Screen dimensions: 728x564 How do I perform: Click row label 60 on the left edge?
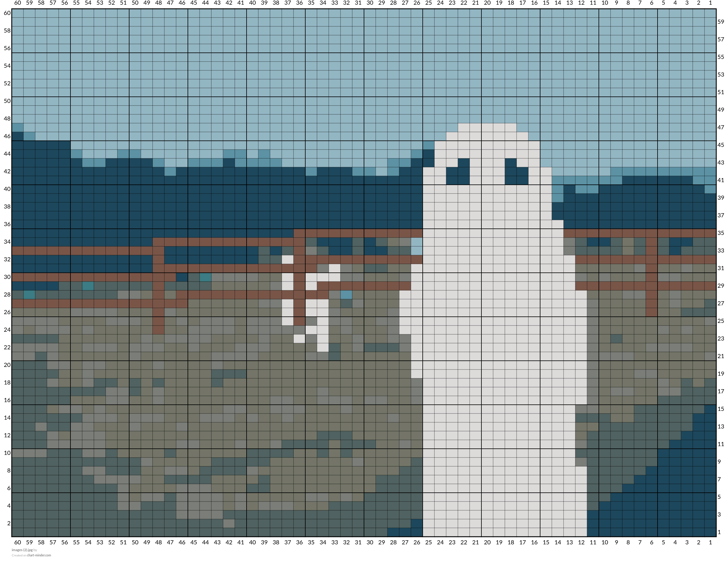7,13
